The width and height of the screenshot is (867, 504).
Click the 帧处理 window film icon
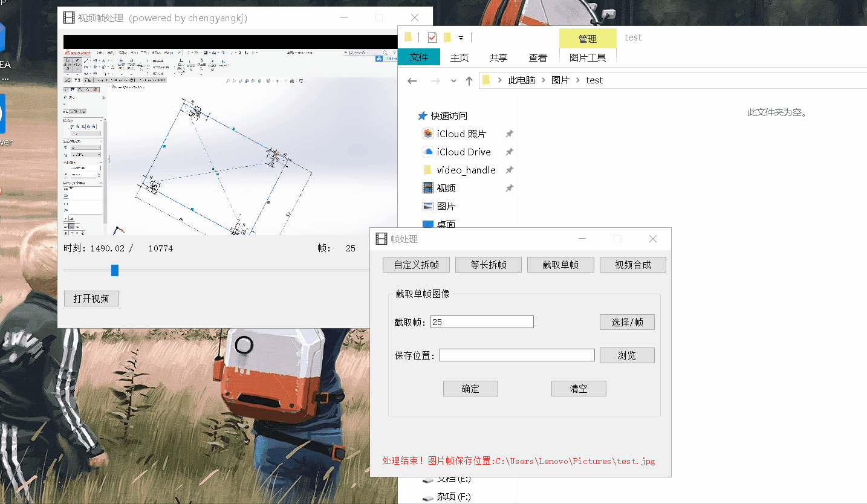pos(382,239)
